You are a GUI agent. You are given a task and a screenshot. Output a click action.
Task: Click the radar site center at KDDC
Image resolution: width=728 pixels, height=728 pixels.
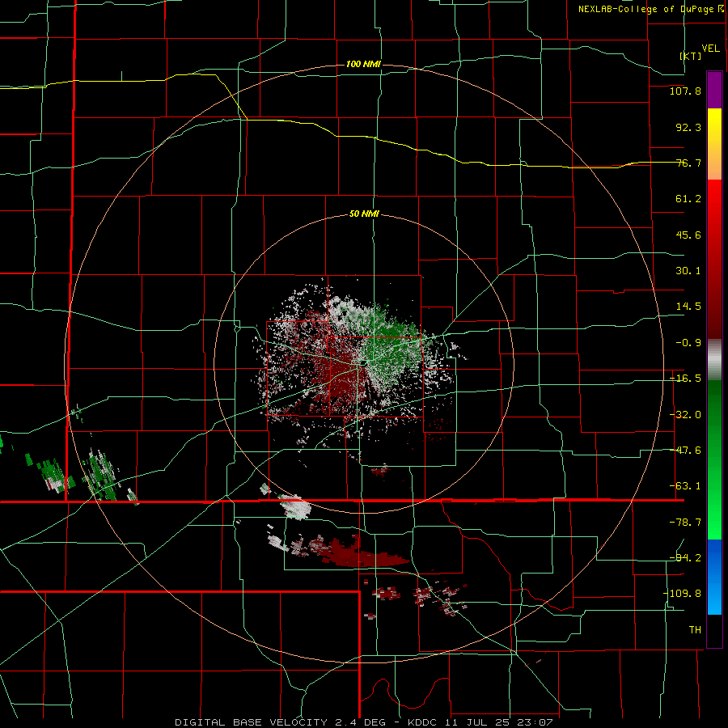(x=363, y=362)
